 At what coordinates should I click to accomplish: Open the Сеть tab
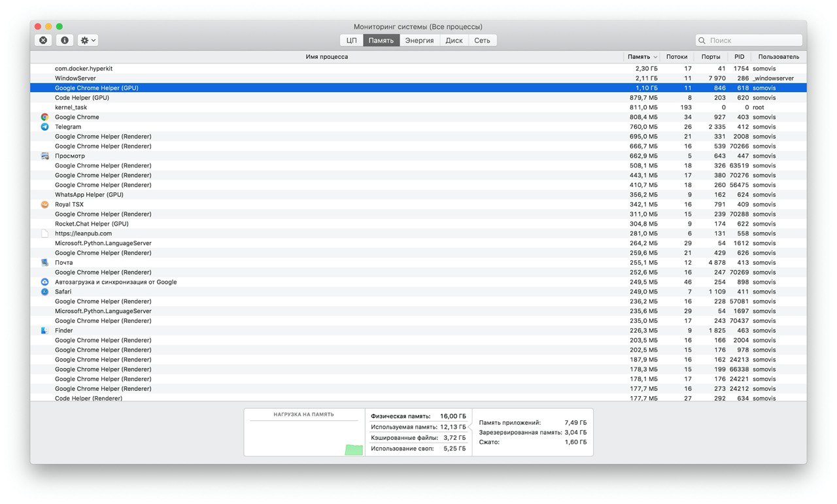click(482, 41)
